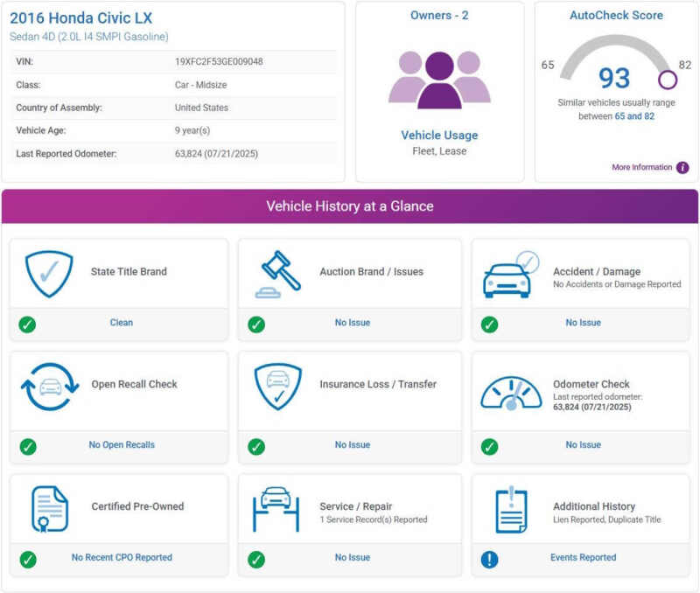Click the No Open Recalls link
This screenshot has width=700, height=593.
tap(122, 445)
